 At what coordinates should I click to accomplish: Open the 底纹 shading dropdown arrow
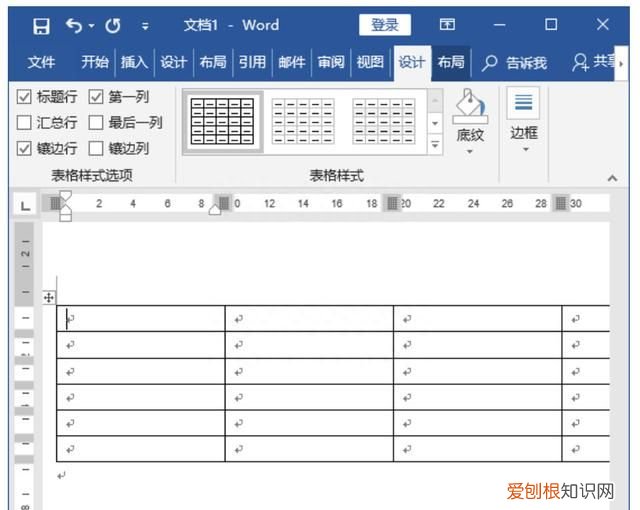(470, 152)
